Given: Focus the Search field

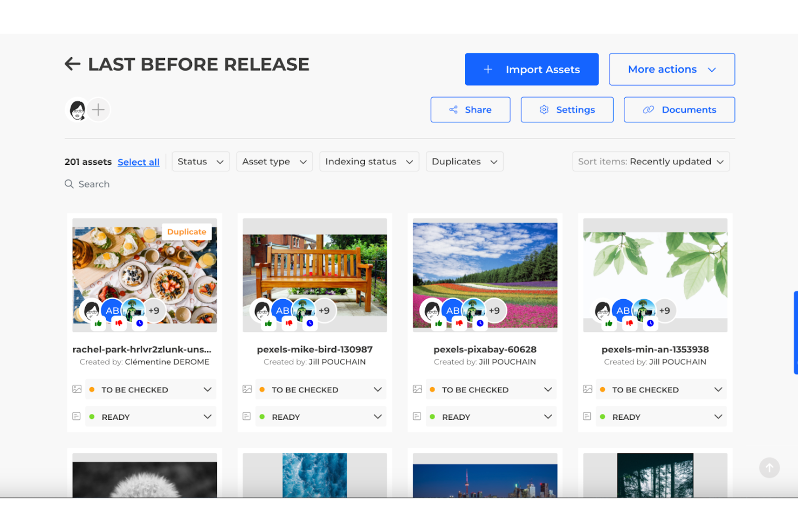Looking at the screenshot, I should click(x=94, y=184).
